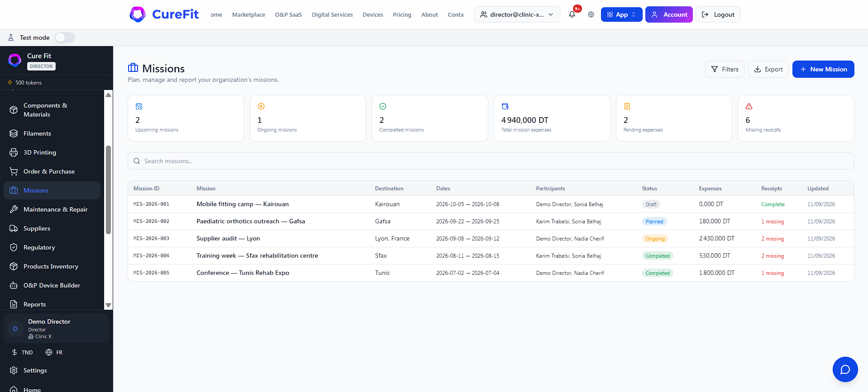Click the Settings gear icon

click(x=14, y=370)
